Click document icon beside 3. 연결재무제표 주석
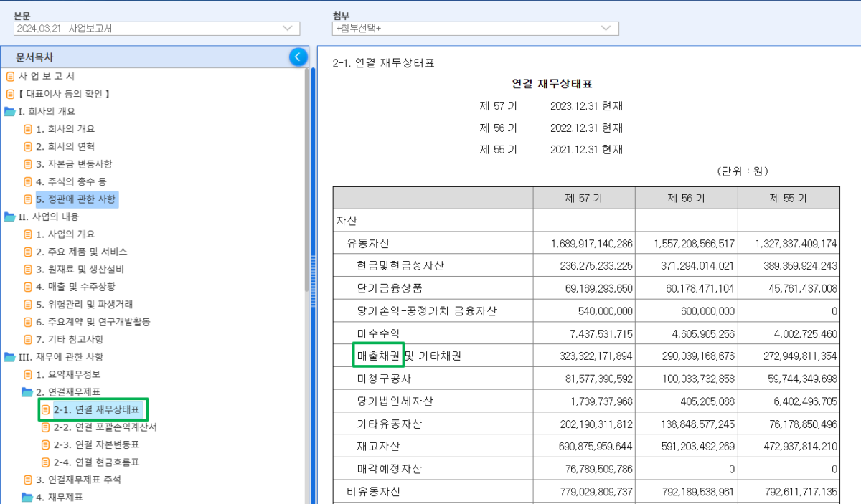 coord(28,480)
